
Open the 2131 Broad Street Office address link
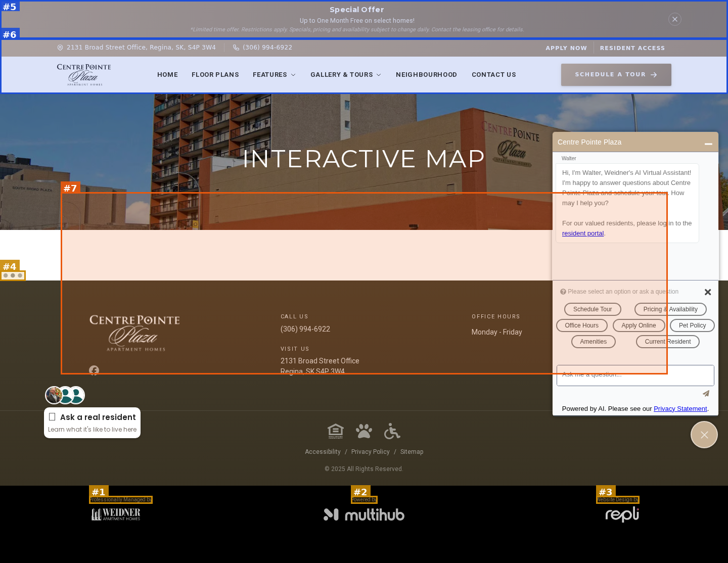click(141, 48)
